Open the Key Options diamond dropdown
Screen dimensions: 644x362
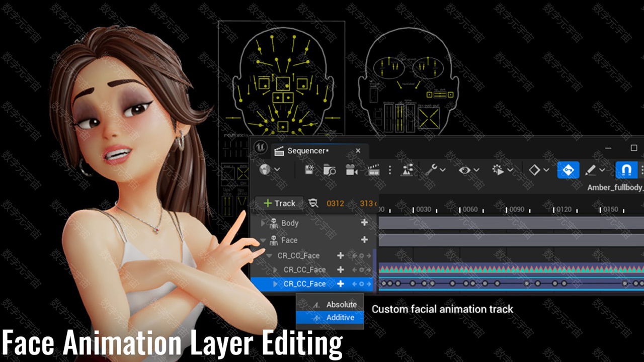click(539, 170)
